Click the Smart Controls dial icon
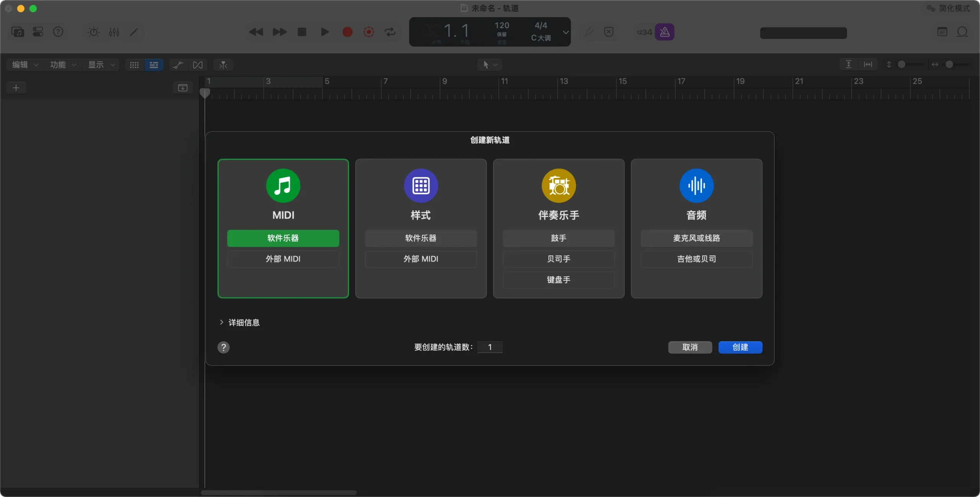The image size is (980, 497). tap(93, 32)
